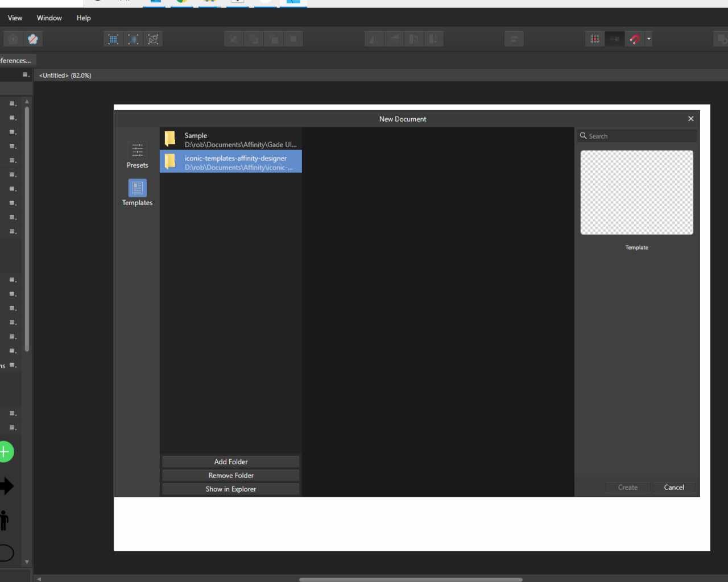The image size is (728, 582).
Task: Open the Window menu
Action: [49, 18]
